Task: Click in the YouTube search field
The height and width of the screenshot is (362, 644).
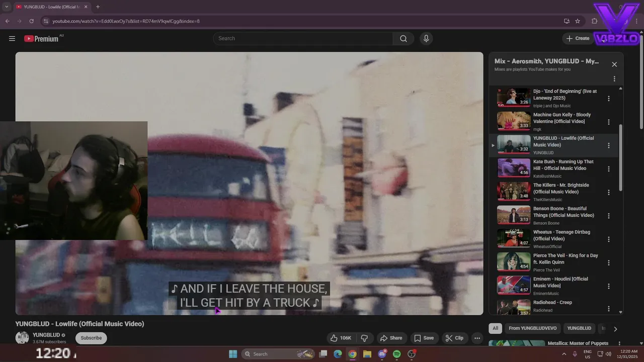Action: click(303, 39)
